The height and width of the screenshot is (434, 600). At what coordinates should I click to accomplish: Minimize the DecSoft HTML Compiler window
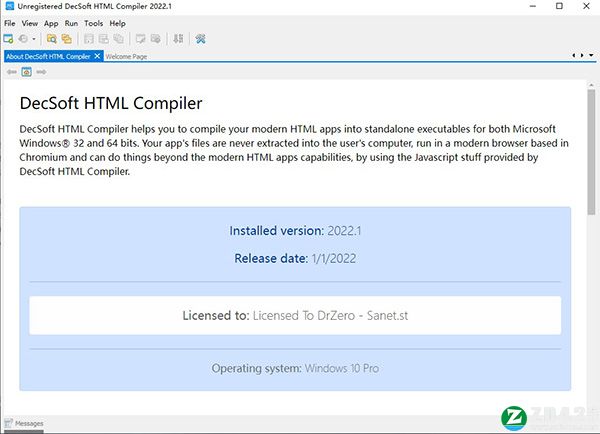coord(533,6)
